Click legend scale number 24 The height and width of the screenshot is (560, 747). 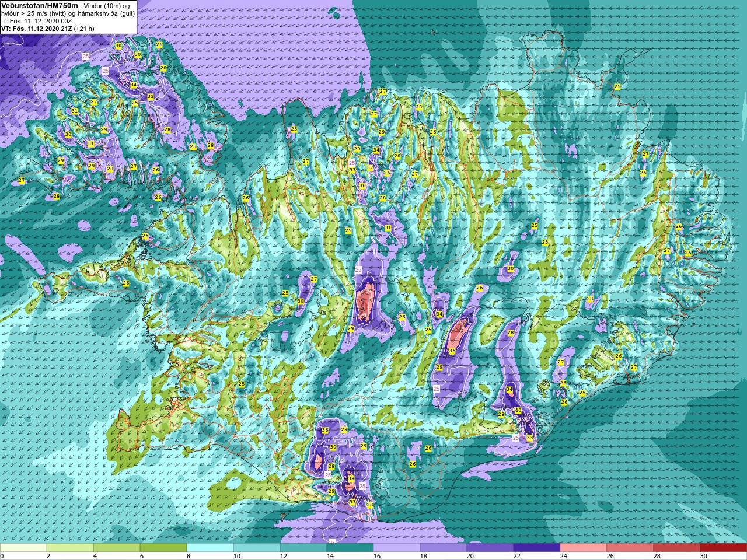(x=564, y=556)
